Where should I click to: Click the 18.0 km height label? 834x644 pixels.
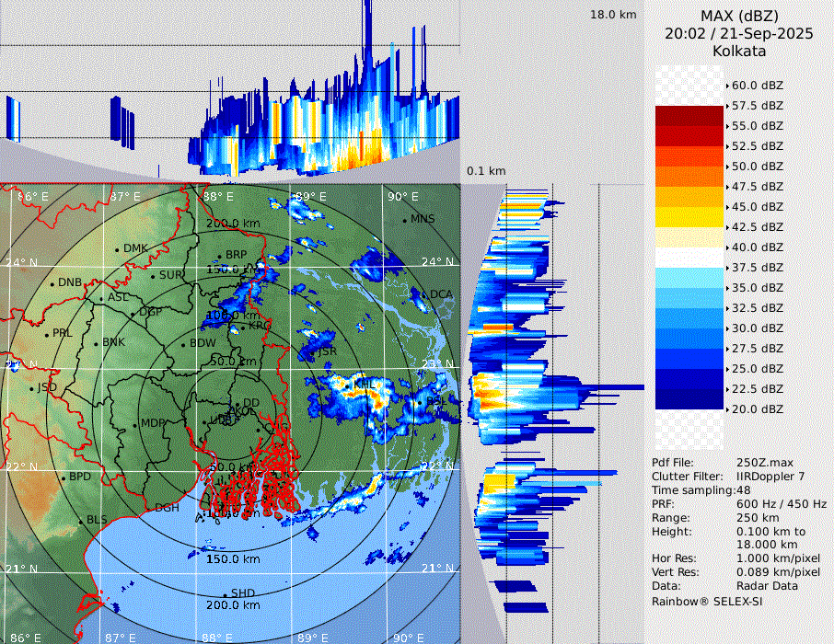[613, 15]
